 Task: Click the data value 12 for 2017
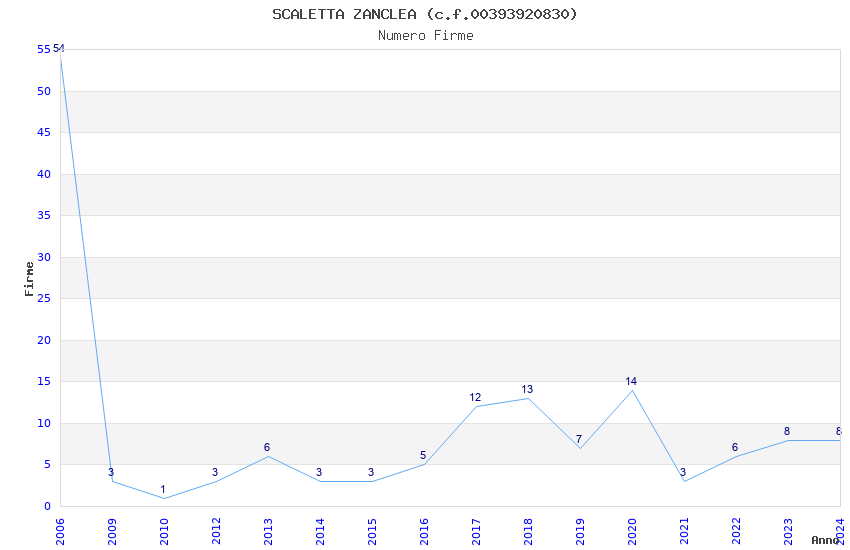pos(475,398)
